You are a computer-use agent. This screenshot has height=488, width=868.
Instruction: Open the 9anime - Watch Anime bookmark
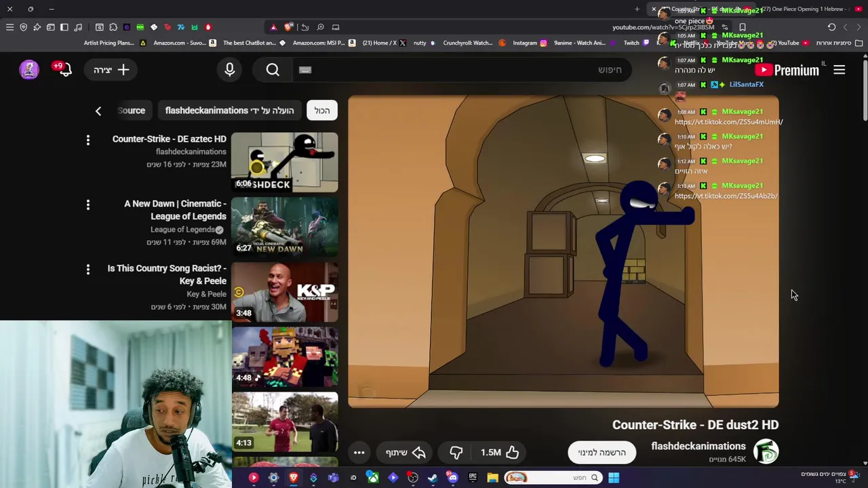[585, 43]
